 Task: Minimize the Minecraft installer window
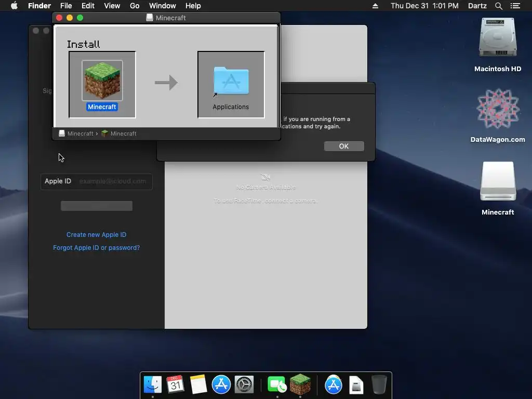[x=70, y=18]
